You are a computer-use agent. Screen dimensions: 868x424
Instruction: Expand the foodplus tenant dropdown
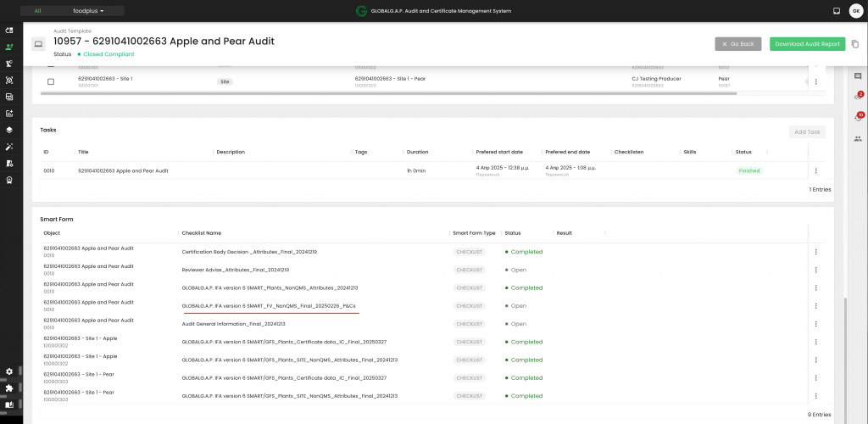88,11
